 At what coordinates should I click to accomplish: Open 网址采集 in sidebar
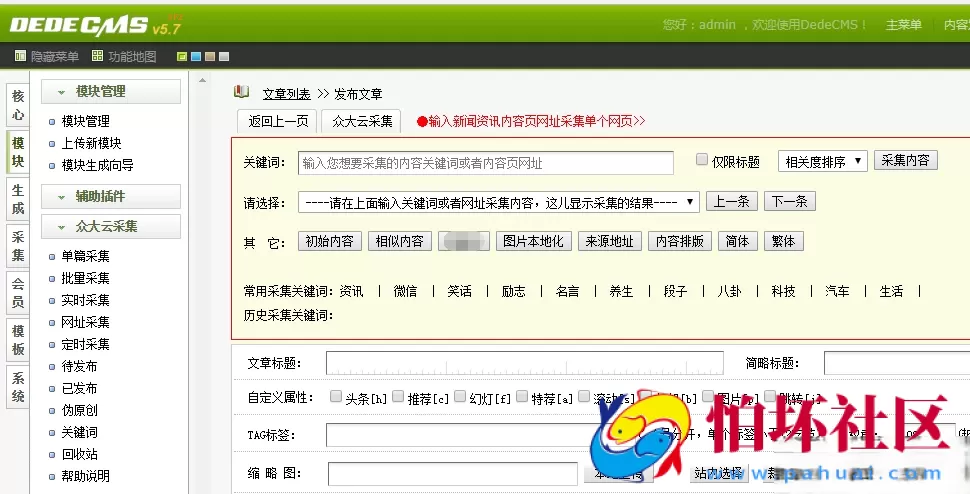point(85,322)
